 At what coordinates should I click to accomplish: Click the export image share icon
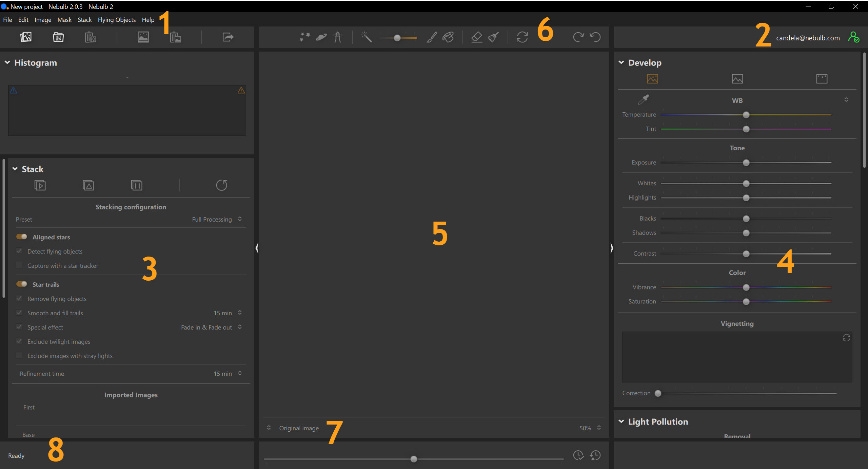228,37
